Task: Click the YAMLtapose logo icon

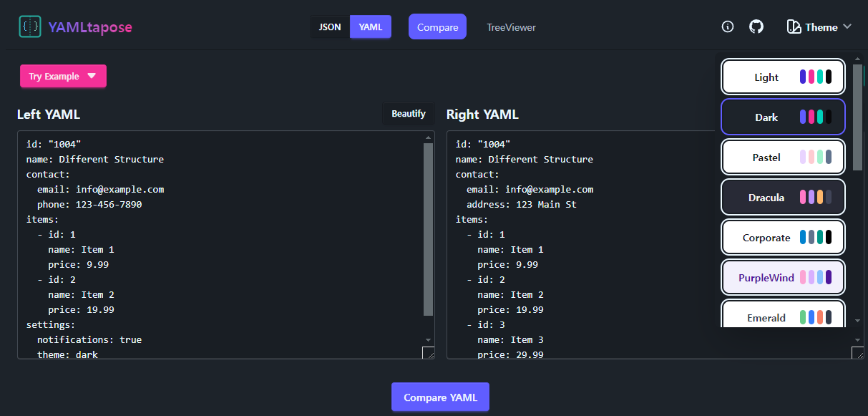Action: click(x=30, y=26)
